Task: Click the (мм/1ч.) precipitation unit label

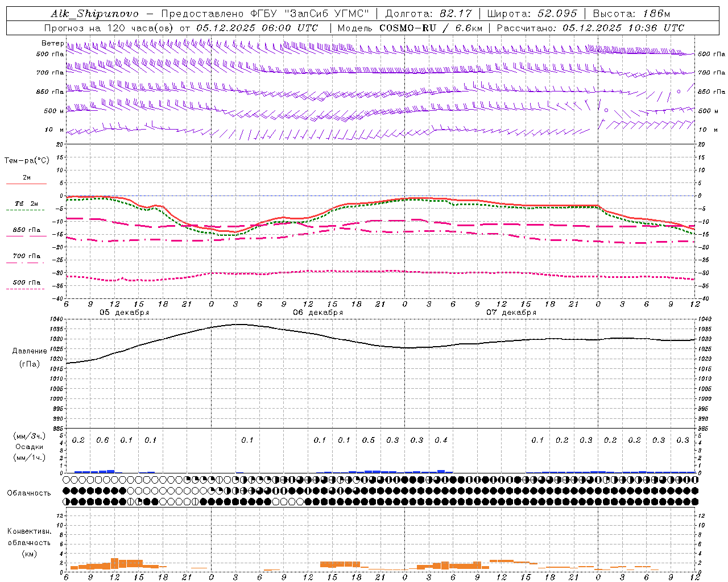Action: (x=30, y=458)
